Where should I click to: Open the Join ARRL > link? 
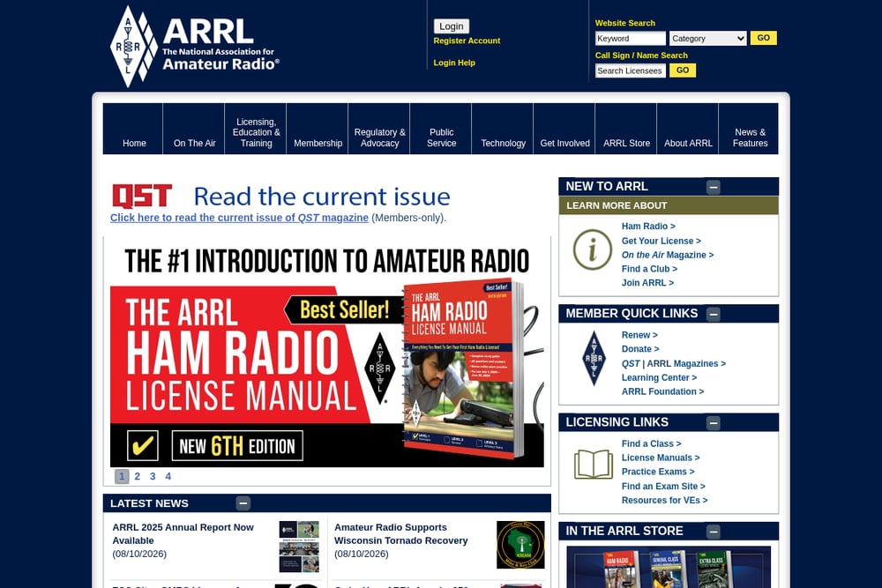tap(647, 283)
